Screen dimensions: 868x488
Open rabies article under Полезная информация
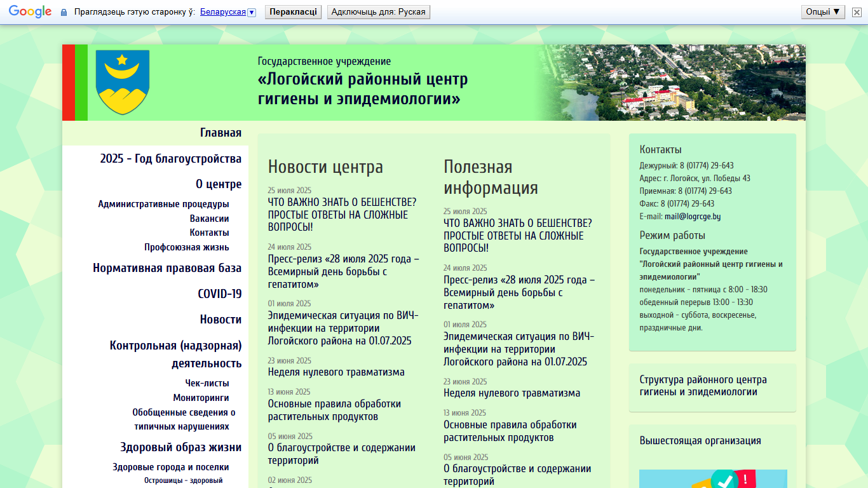pos(518,236)
